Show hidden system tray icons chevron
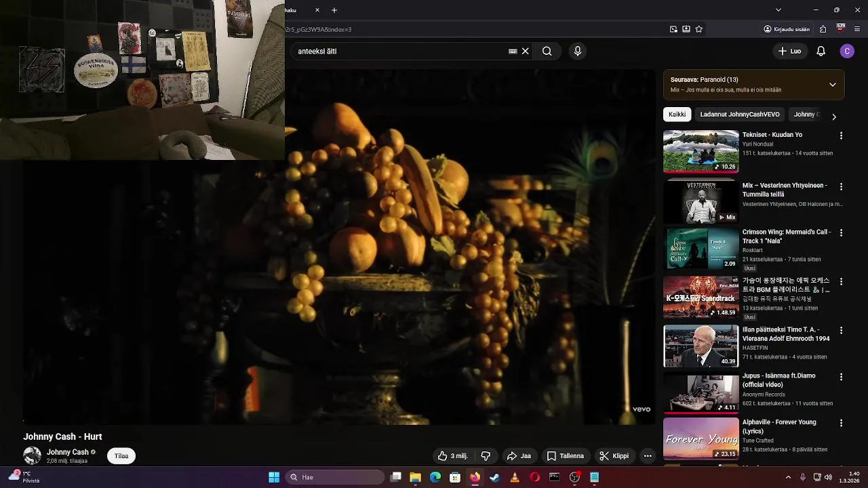 coord(788,477)
